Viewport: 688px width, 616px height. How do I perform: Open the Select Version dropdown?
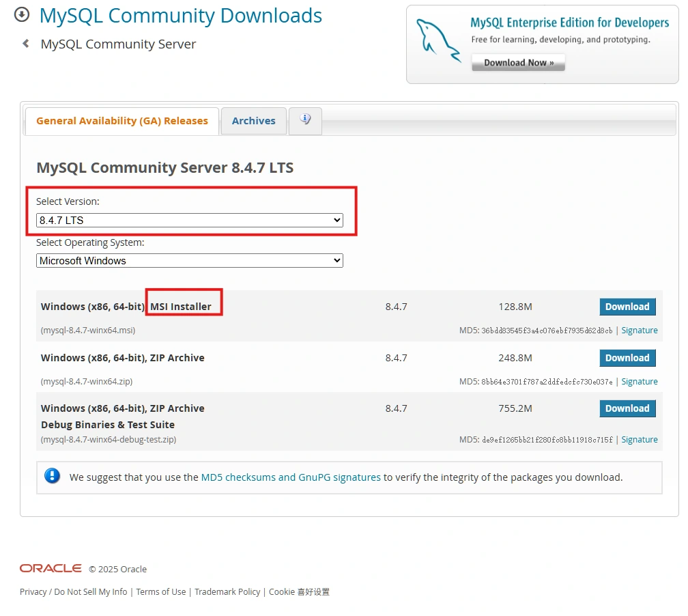point(189,220)
